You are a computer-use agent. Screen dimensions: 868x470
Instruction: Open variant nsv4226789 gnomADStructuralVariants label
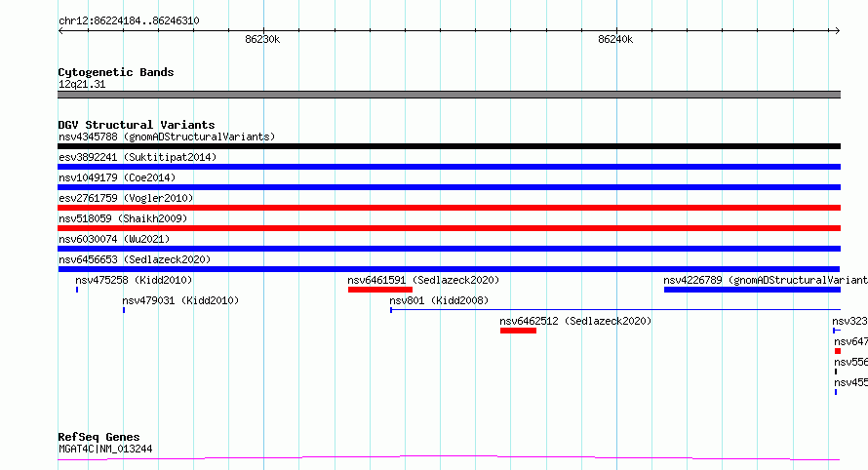tap(766, 280)
